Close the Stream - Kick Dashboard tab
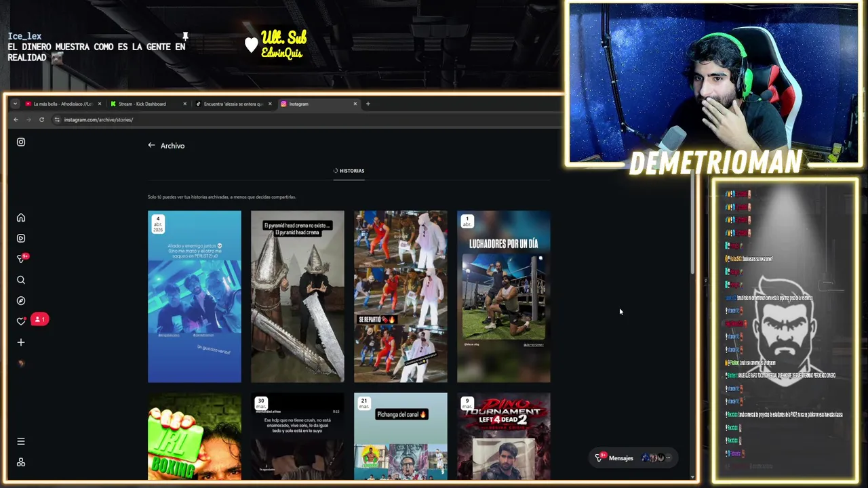Screen dimensions: 868x488 [x=184, y=104]
